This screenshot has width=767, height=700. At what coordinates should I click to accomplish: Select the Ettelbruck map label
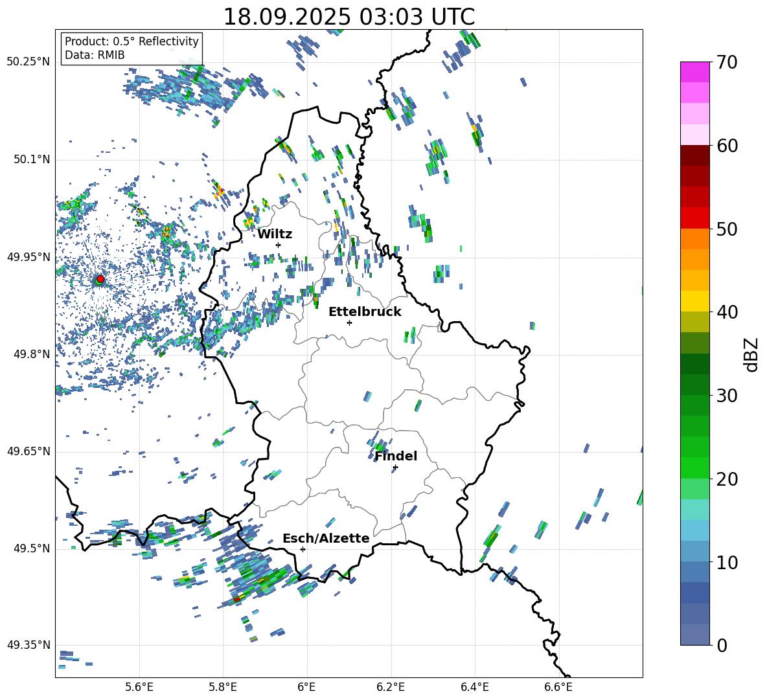point(365,312)
